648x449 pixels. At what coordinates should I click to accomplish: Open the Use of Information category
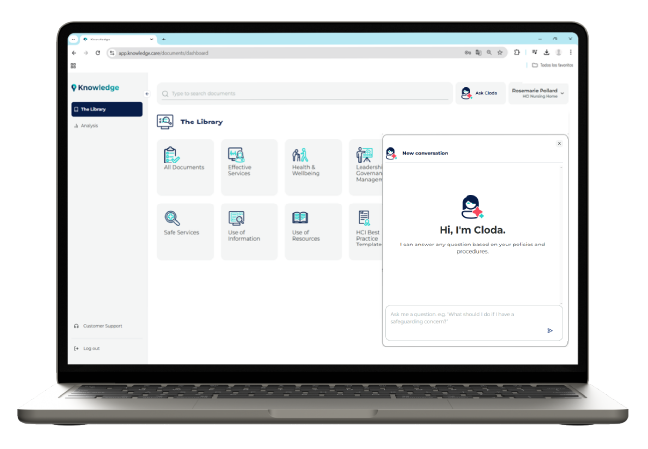tap(248, 231)
